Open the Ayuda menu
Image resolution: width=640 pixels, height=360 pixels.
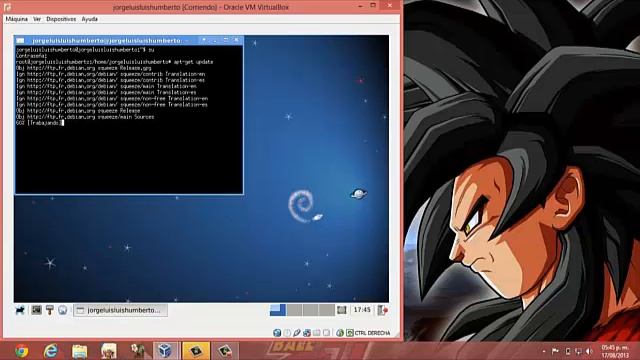pyautogui.click(x=89, y=19)
